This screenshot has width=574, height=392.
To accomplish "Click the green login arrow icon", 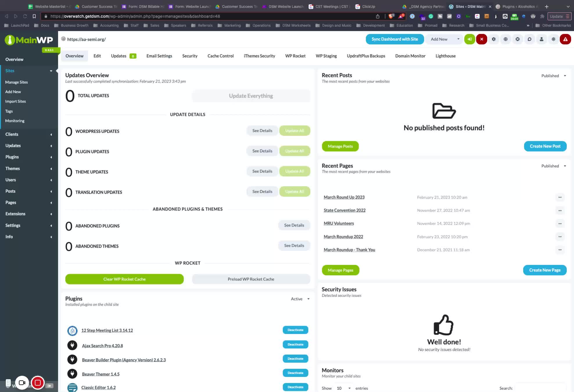I will click(469, 39).
